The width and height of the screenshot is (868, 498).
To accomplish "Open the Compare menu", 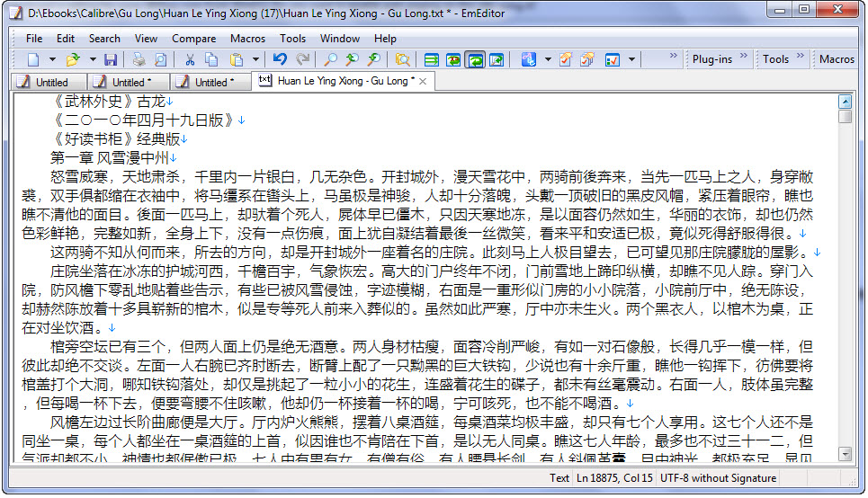I will tap(193, 38).
